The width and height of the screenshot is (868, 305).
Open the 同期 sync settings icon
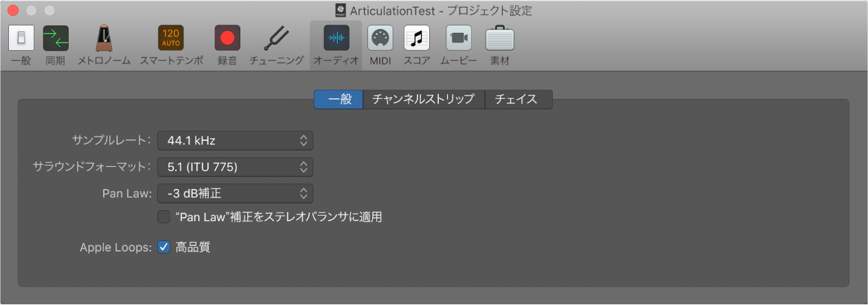point(56,38)
